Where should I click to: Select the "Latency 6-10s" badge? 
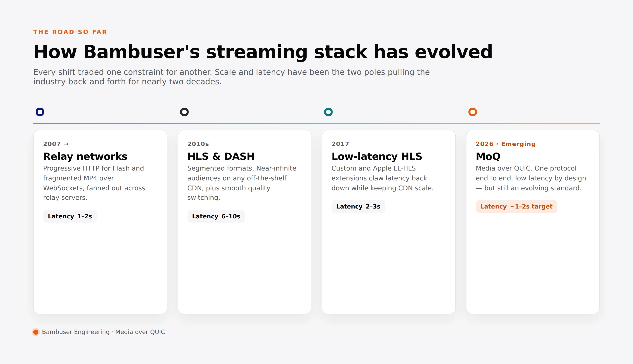[216, 216]
